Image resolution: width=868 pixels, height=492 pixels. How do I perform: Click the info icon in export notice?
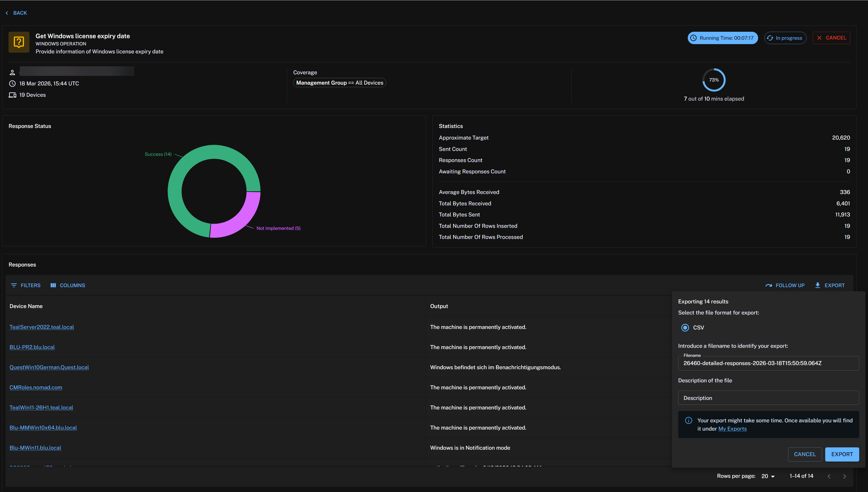click(x=688, y=421)
